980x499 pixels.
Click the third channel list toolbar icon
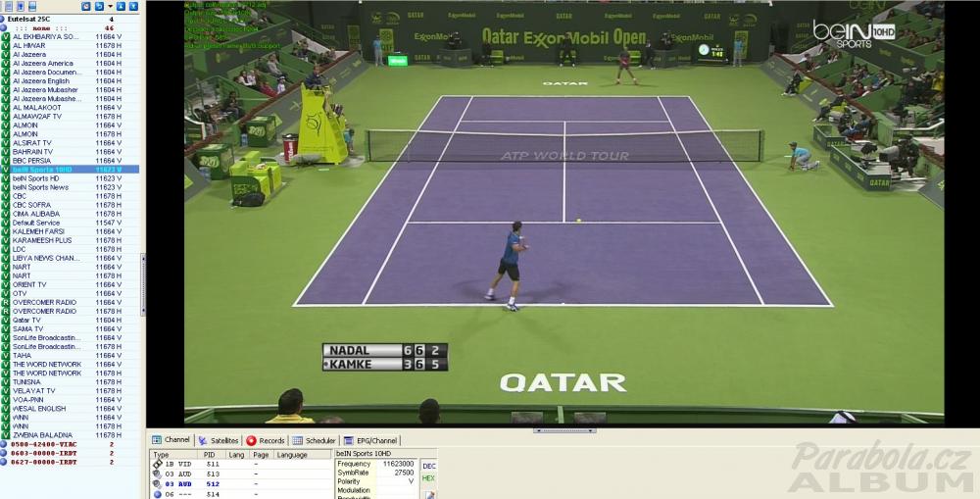pos(32,6)
